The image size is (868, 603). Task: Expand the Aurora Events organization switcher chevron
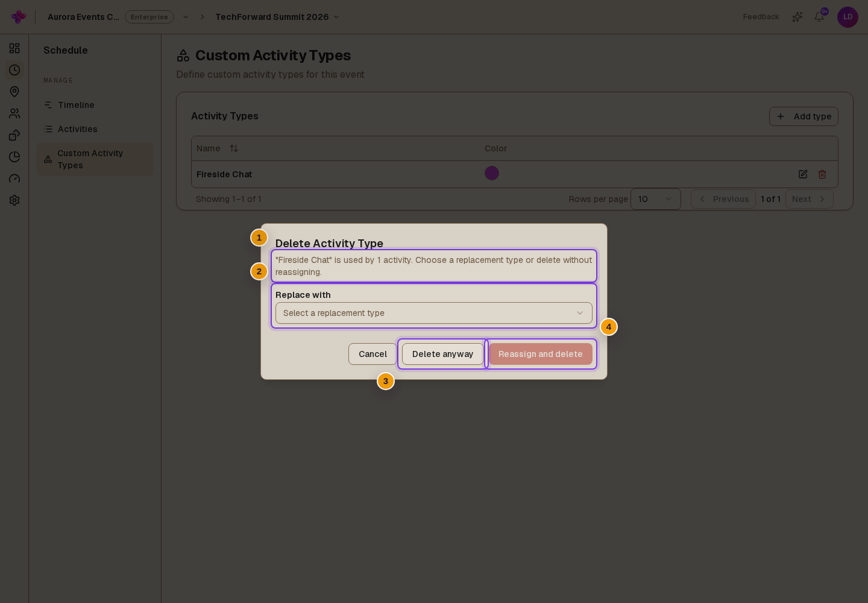coord(186,17)
